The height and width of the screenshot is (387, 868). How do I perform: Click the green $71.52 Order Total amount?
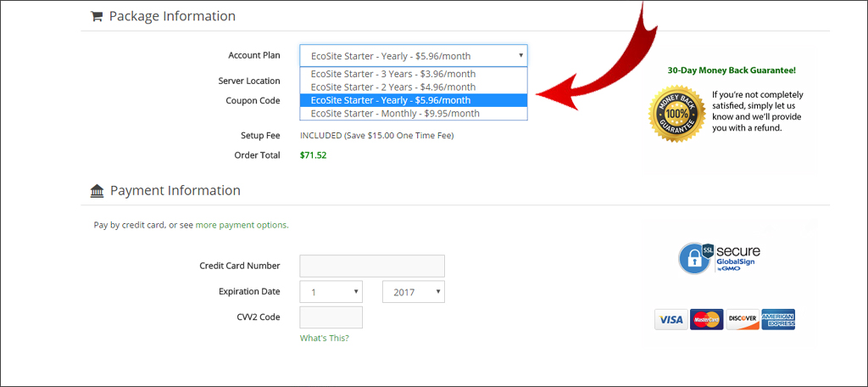pyautogui.click(x=313, y=155)
